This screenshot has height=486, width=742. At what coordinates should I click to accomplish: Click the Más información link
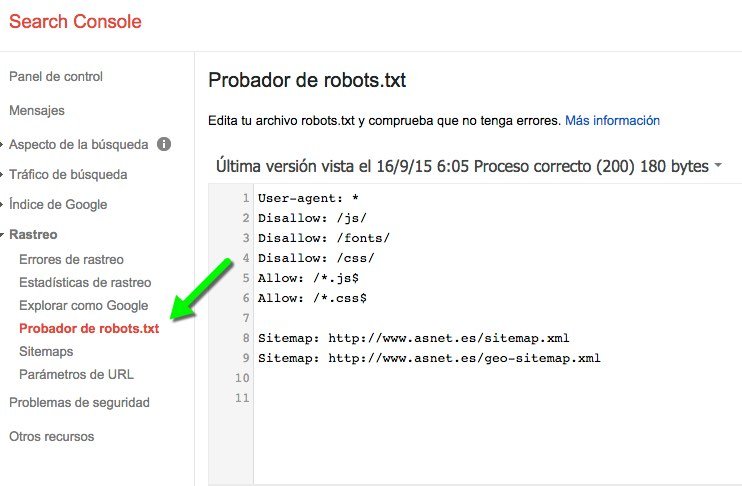[x=612, y=121]
